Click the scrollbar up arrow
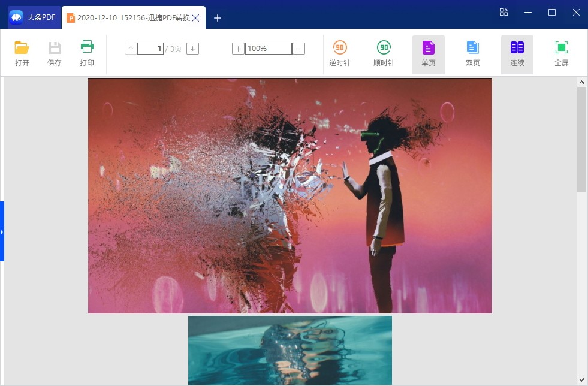The height and width of the screenshot is (386, 588). (581, 82)
